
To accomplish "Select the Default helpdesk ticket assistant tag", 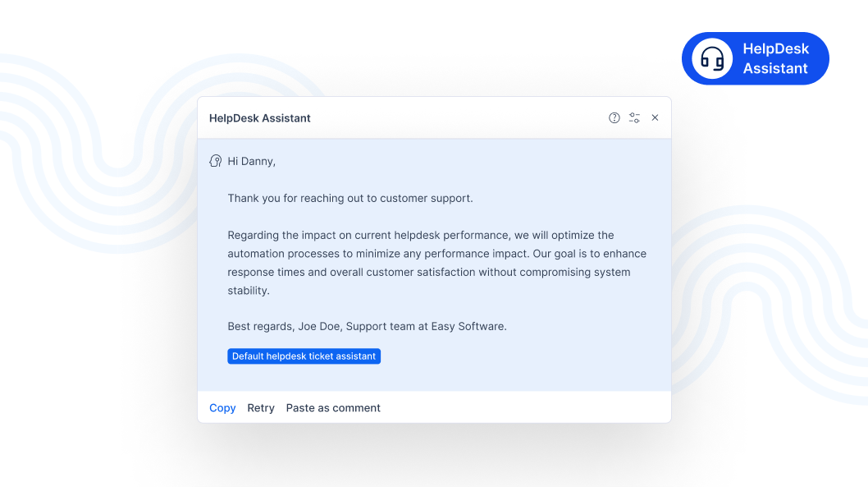I will click(x=304, y=356).
